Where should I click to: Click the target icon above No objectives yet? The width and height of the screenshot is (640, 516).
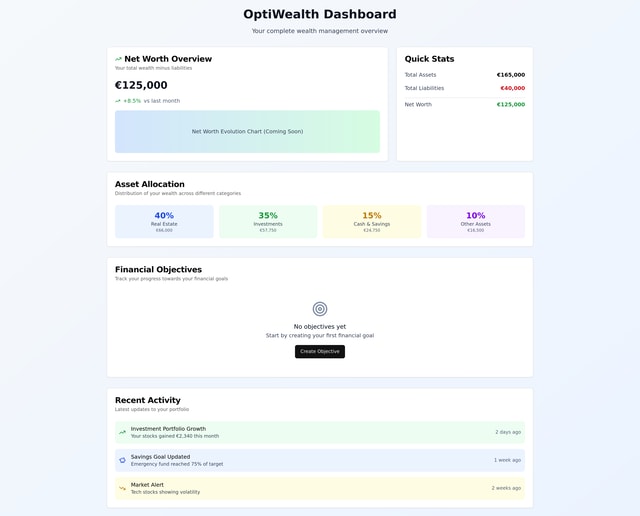[x=320, y=309]
